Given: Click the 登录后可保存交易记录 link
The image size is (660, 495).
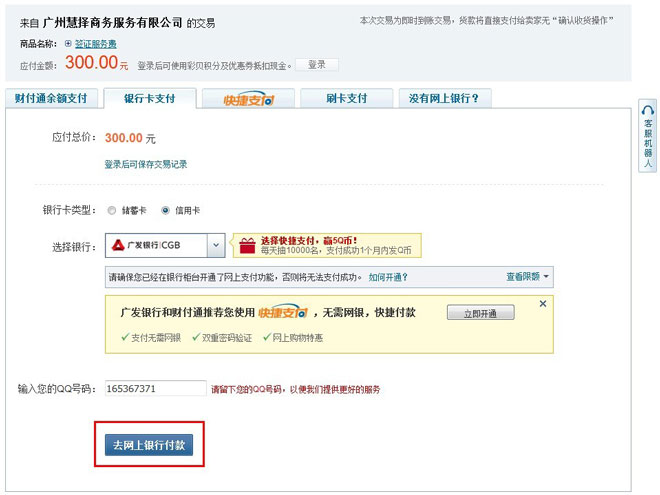Looking at the screenshot, I should click(x=146, y=164).
